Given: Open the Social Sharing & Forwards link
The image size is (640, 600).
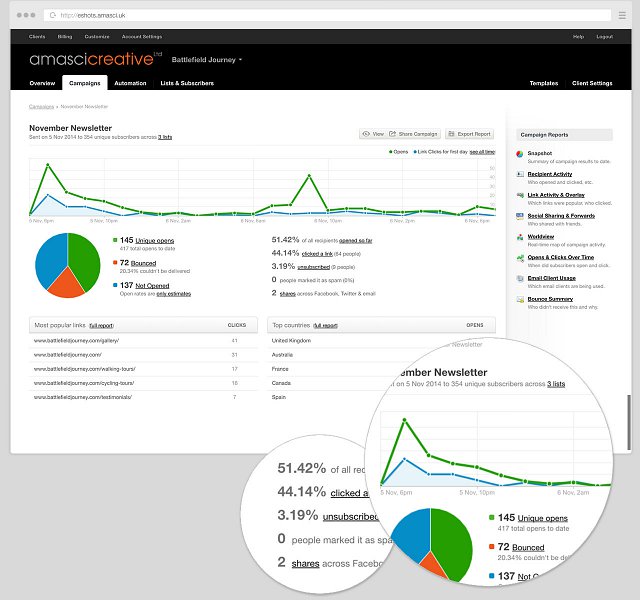Looking at the screenshot, I should pyautogui.click(x=561, y=216).
